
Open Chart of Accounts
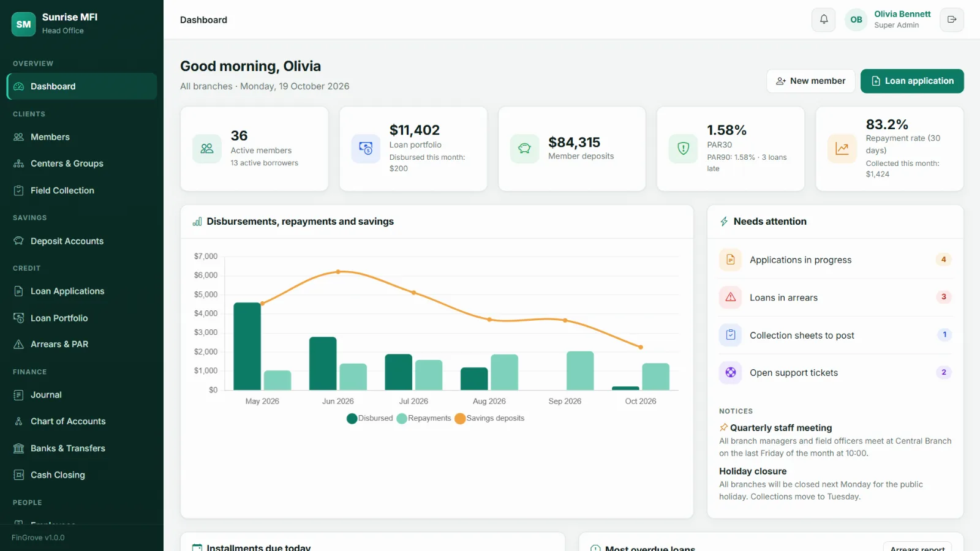coord(81,421)
